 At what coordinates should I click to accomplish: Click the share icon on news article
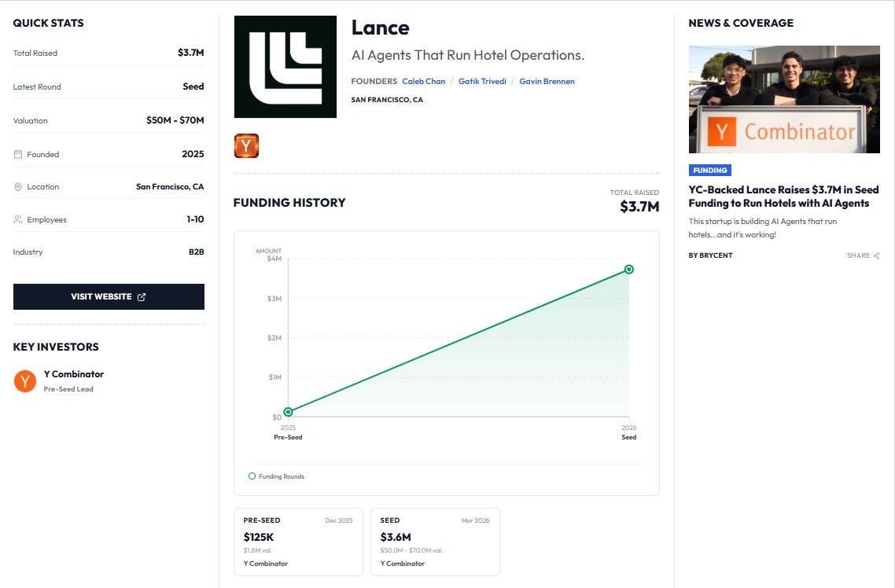tap(876, 255)
